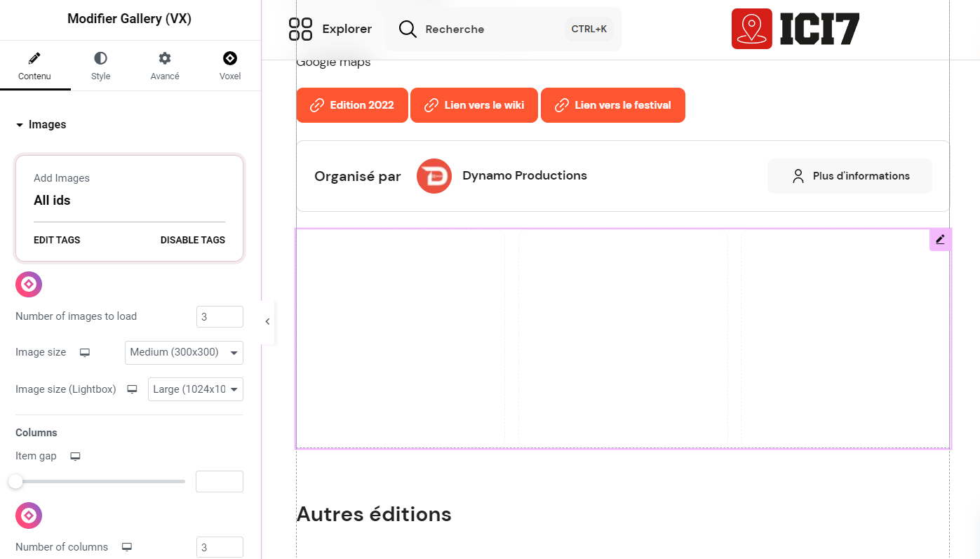Click the pencil edit icon on the gallery widget

pyautogui.click(x=940, y=239)
